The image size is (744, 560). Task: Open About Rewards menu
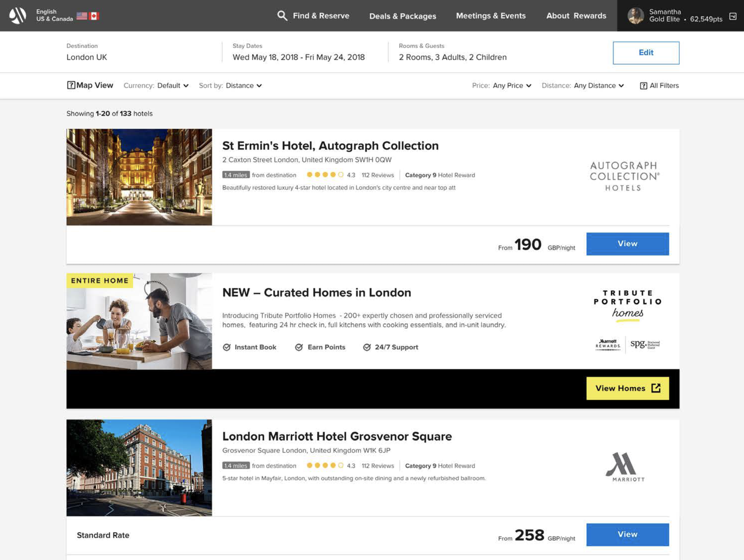[576, 16]
